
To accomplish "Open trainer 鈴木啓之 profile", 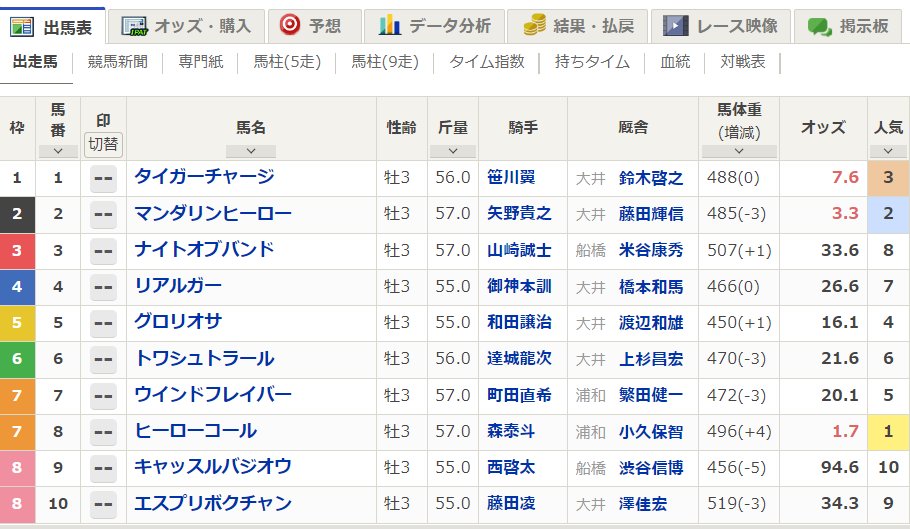I will [x=651, y=178].
